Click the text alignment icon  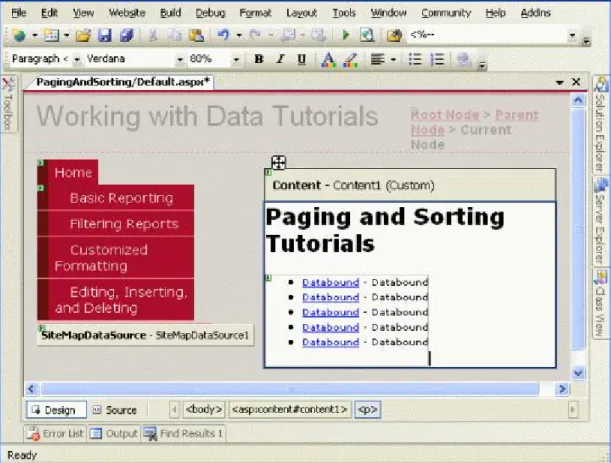tap(377, 60)
